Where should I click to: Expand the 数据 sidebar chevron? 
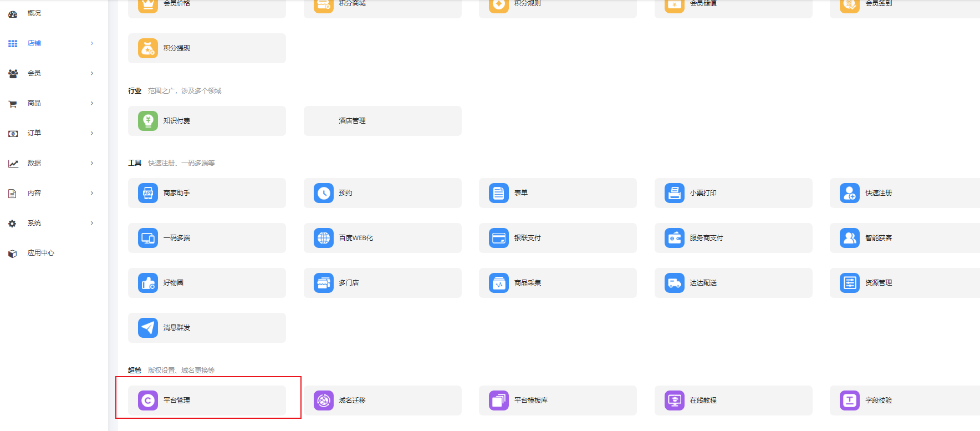pyautogui.click(x=92, y=163)
